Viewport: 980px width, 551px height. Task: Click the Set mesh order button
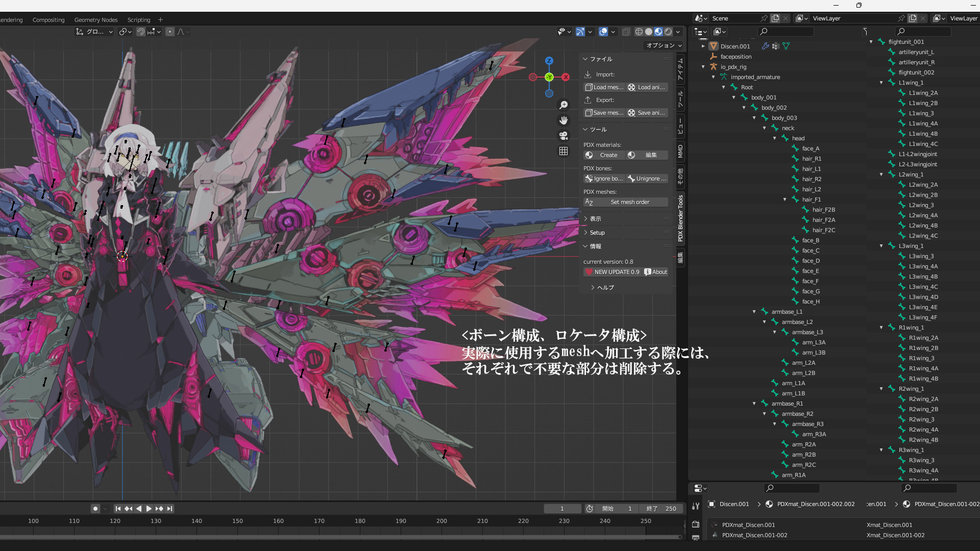(x=626, y=202)
